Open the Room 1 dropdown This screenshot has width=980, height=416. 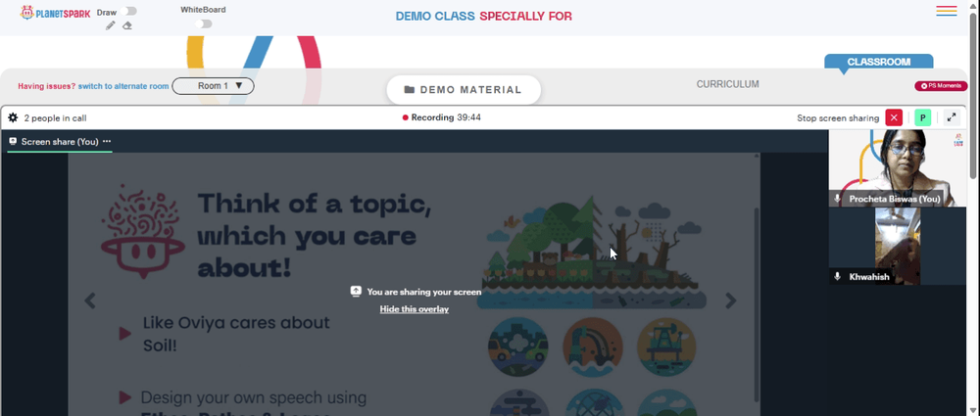pos(213,85)
